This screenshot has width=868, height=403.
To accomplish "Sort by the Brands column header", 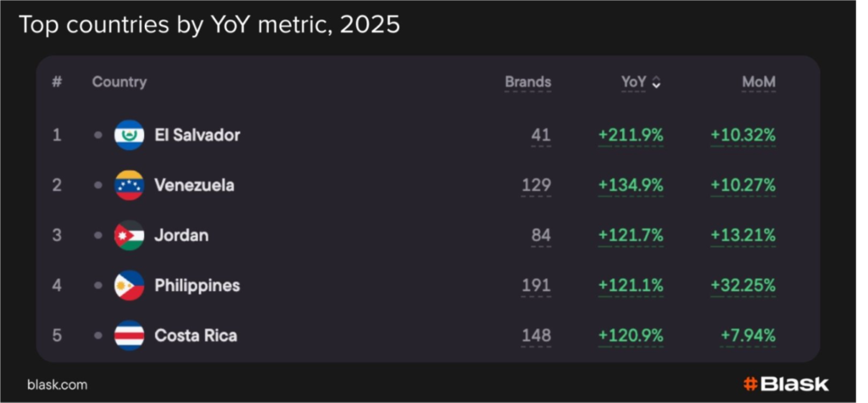I will coord(527,82).
